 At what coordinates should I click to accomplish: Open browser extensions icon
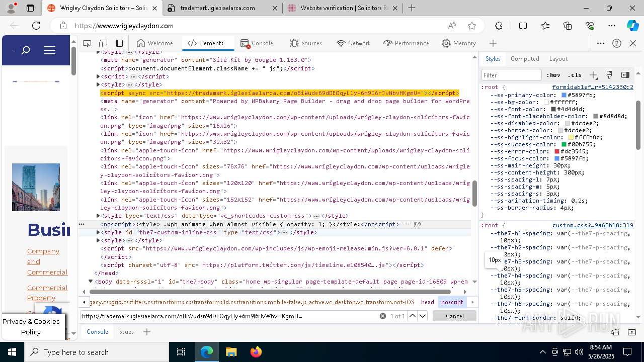pyautogui.click(x=499, y=26)
